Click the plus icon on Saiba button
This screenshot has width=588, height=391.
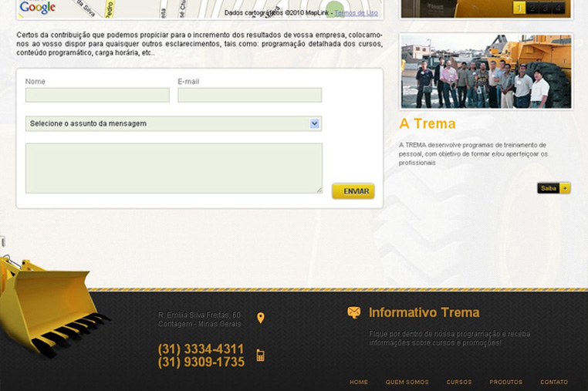point(566,188)
